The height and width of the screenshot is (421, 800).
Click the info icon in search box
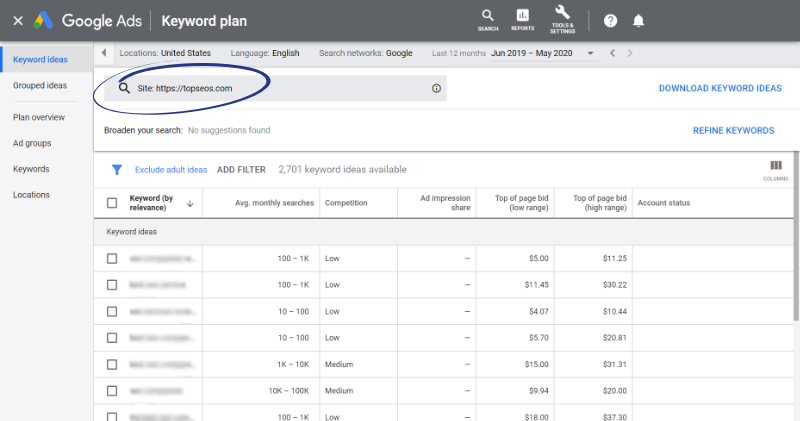click(436, 88)
